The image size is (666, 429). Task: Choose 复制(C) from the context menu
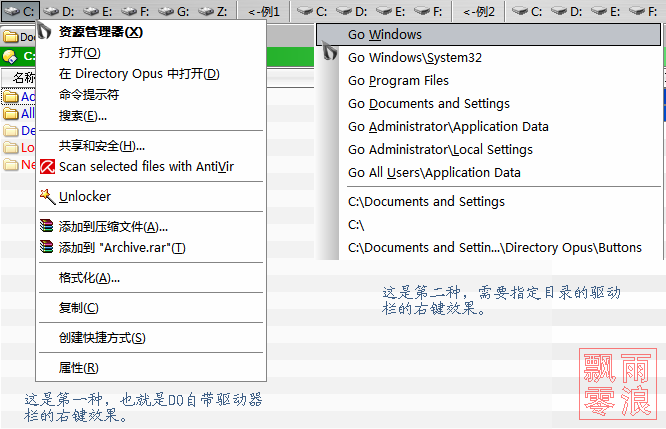[x=151, y=308]
